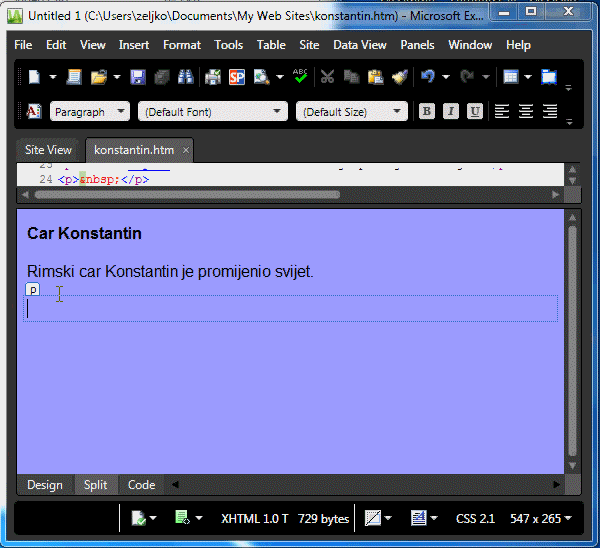Toggle Underline formatting button
The height and width of the screenshot is (548, 600).
pos(475,111)
